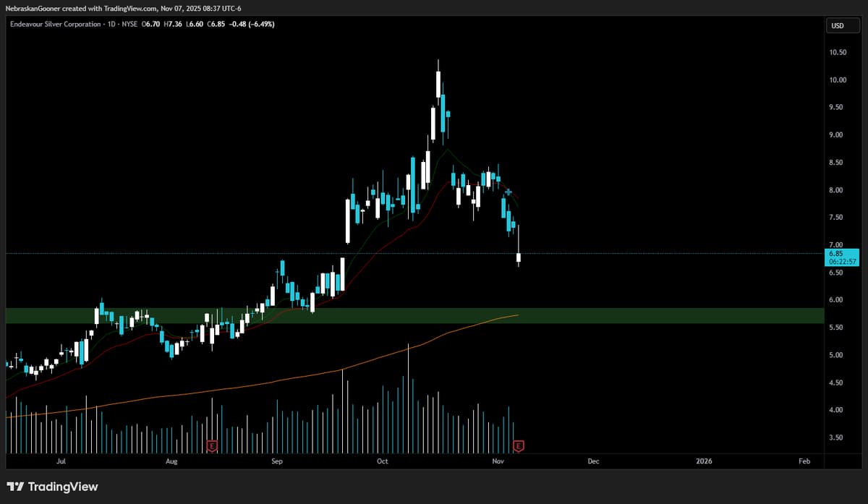Click the username "NebraskanGooner" in the header
868x504 pixels.
32,8
